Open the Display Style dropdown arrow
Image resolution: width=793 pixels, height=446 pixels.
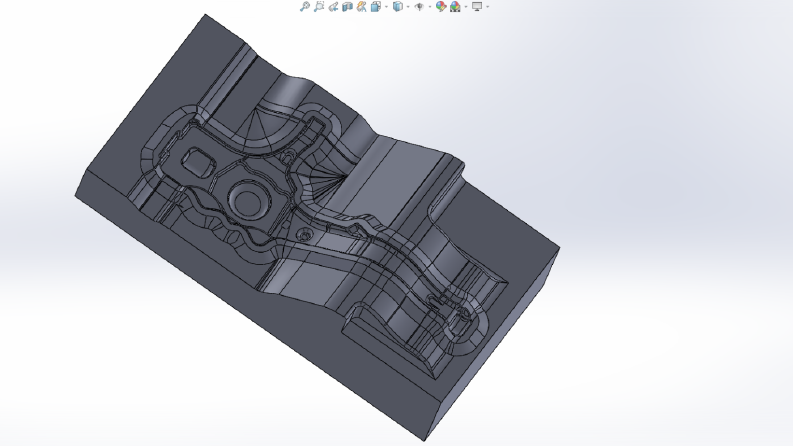point(408,7)
